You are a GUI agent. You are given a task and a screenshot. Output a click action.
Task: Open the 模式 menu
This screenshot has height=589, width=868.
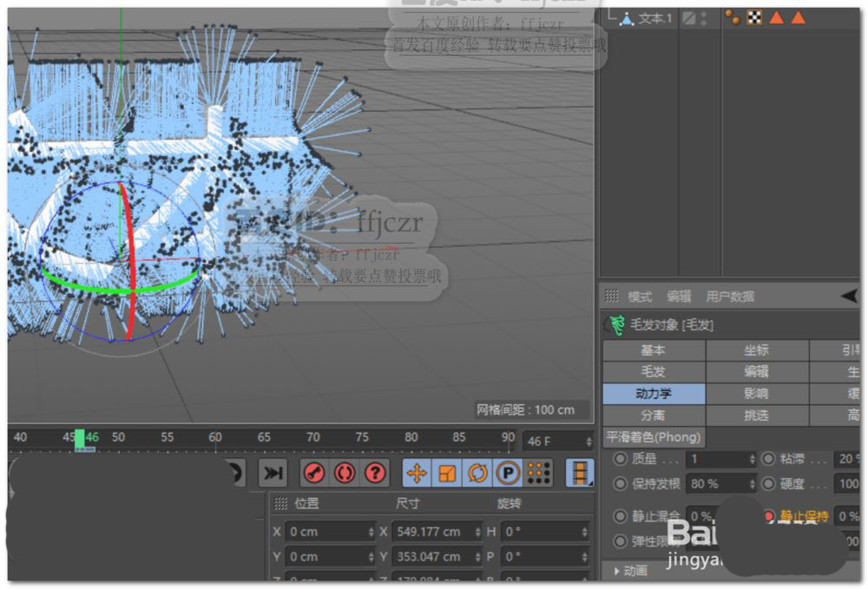click(640, 297)
